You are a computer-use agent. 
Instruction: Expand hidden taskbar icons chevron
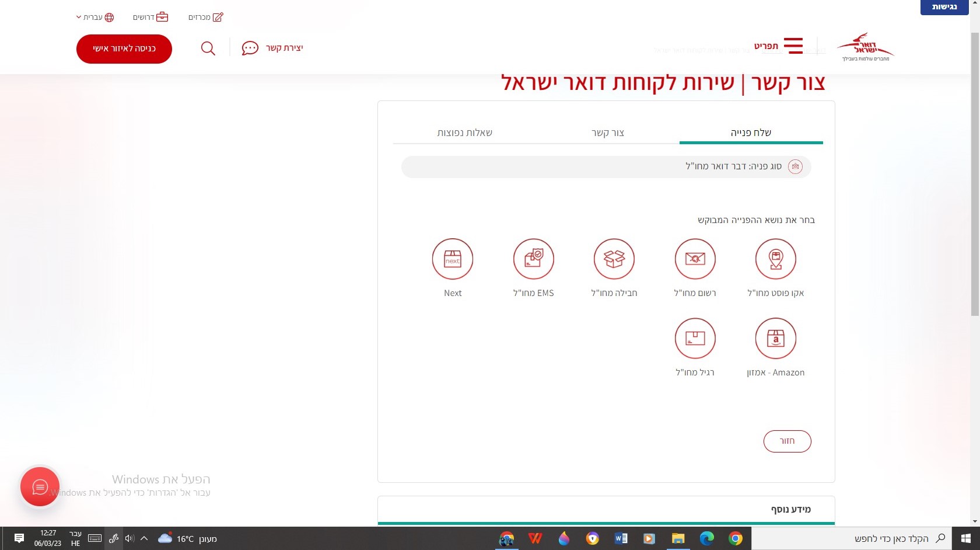click(144, 538)
